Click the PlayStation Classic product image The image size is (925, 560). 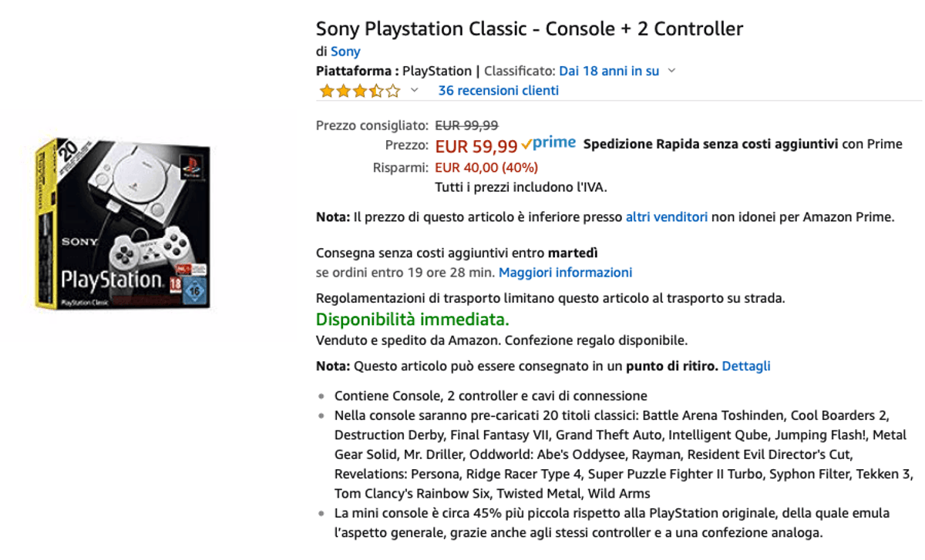123,223
